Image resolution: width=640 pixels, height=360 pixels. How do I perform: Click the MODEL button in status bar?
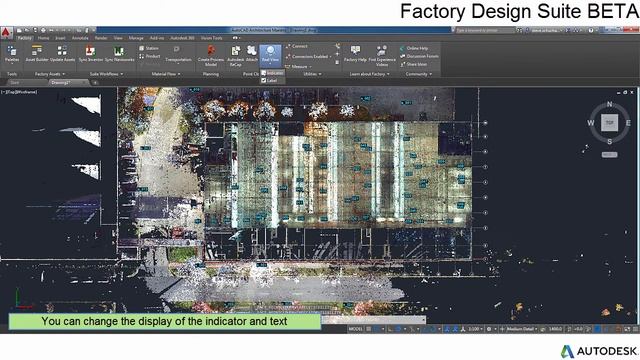tap(356, 329)
